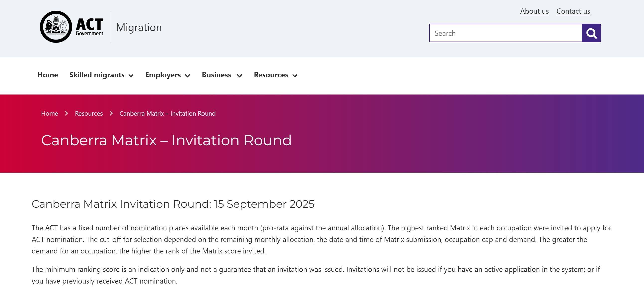Click the chevron after Resources breadcrumb

(x=111, y=113)
